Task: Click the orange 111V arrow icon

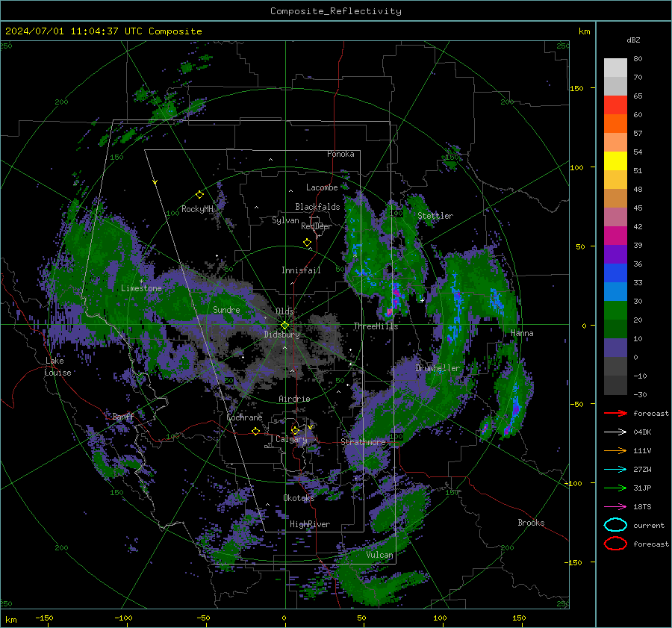Action: 615,450
